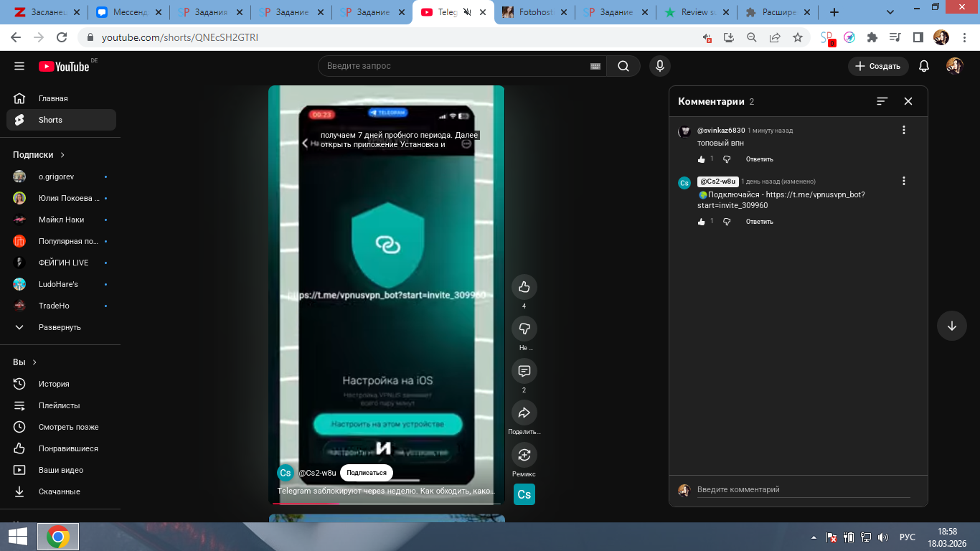Viewport: 980px width, 551px height.
Task: Dislike the Short with thumbs down
Action: [524, 329]
